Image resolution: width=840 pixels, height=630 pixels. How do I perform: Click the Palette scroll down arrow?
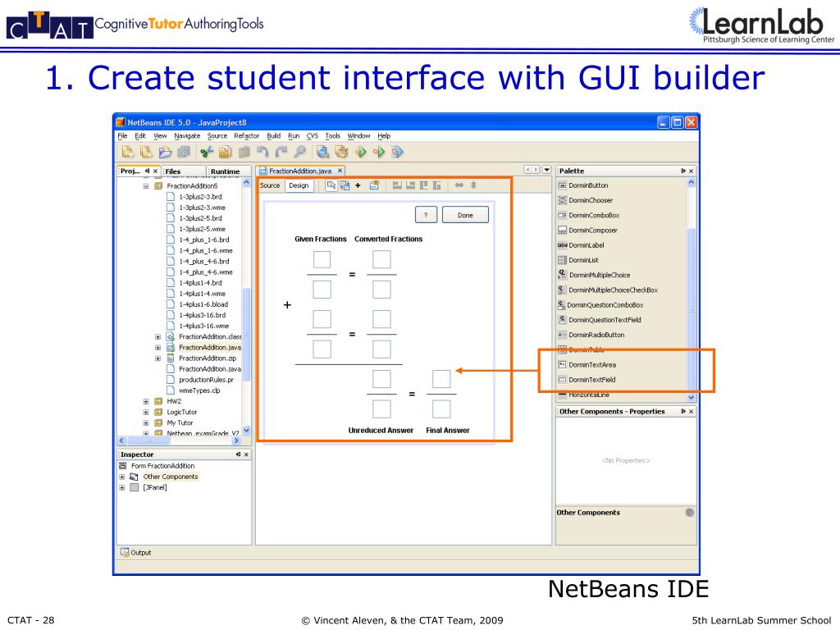coord(691,398)
